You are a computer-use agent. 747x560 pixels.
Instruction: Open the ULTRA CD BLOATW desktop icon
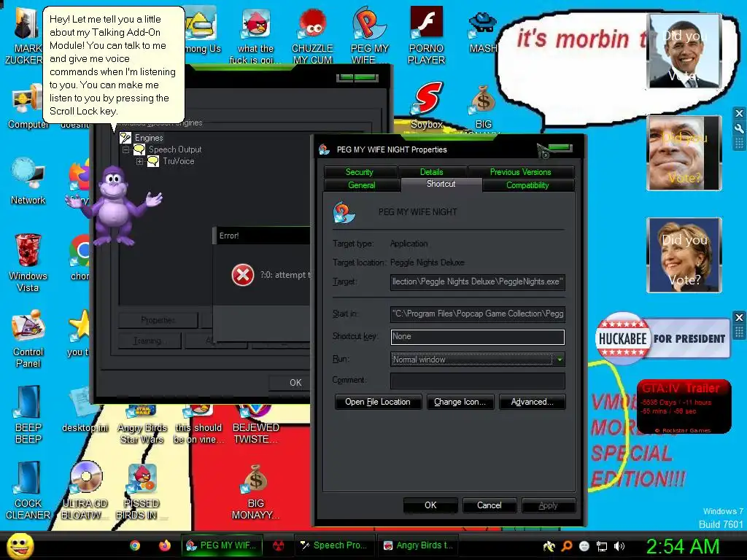click(85, 491)
